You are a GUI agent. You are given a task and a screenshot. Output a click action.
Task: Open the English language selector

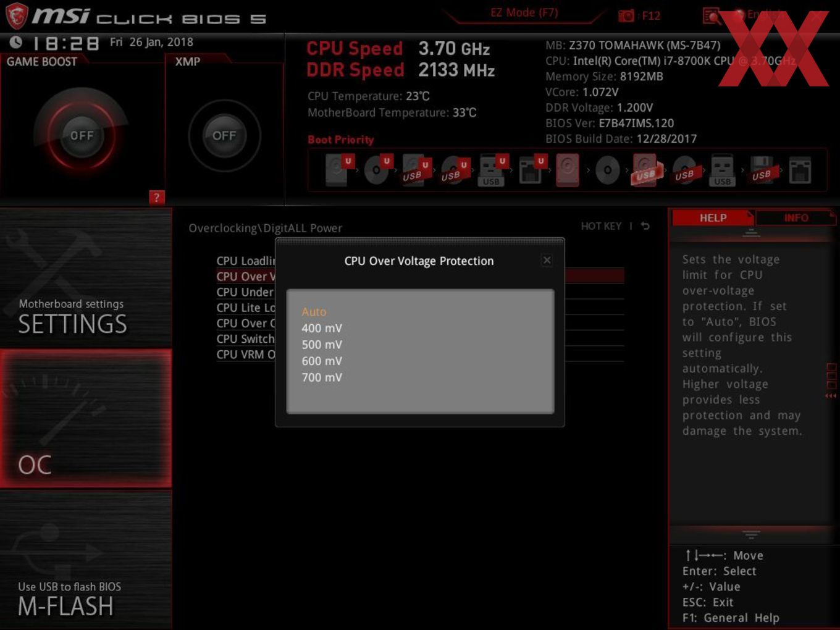coord(763,14)
